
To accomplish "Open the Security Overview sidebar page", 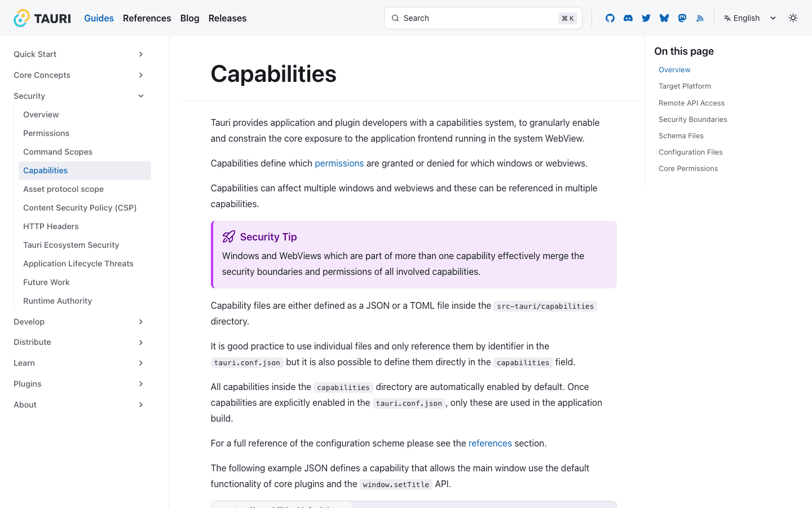I will [x=85, y=115].
